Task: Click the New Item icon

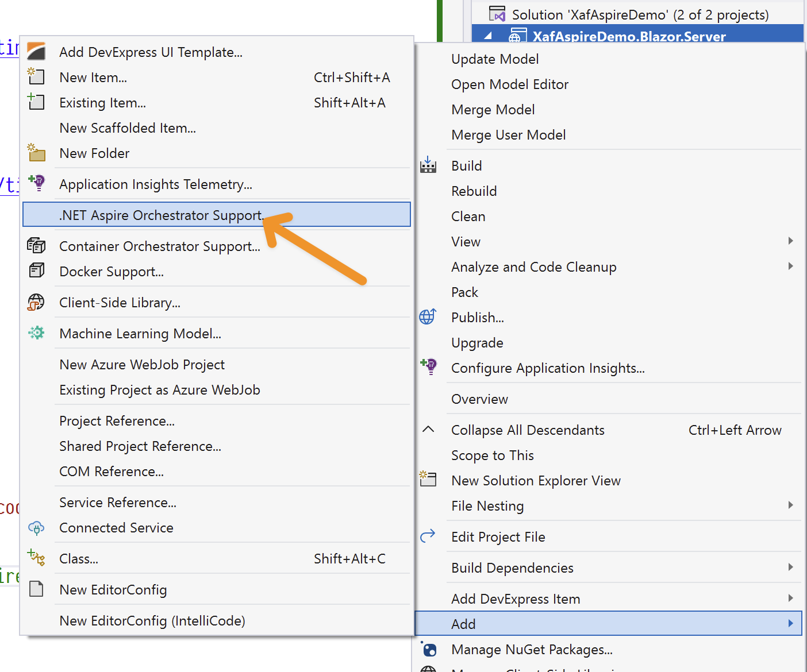Action: [36, 76]
